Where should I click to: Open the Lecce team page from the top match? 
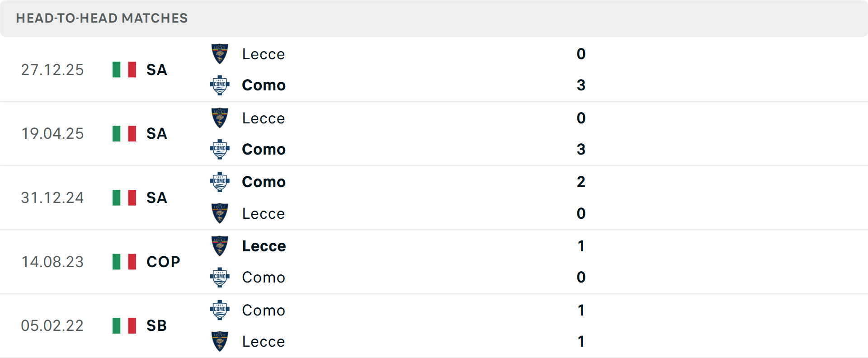[x=264, y=54]
